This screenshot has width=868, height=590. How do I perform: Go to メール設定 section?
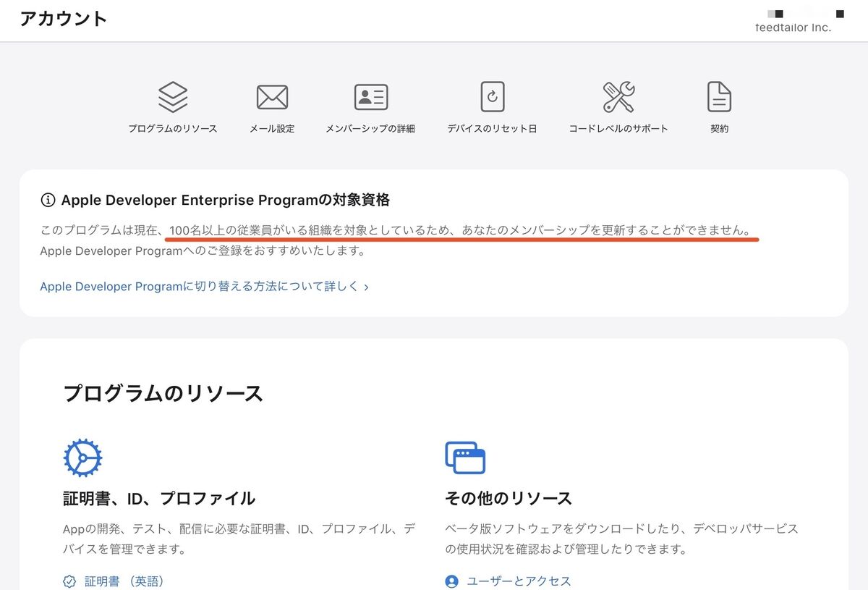272,129
